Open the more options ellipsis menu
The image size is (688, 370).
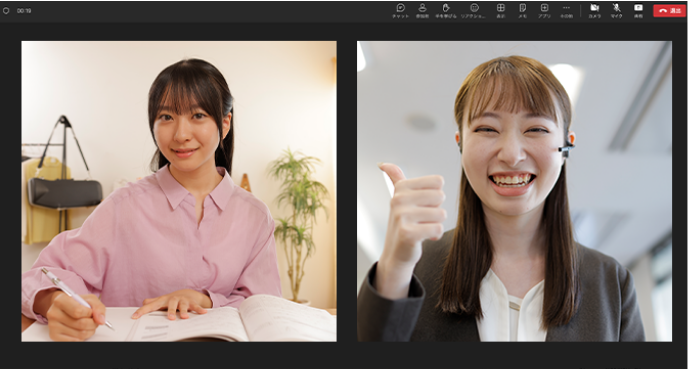[566, 11]
